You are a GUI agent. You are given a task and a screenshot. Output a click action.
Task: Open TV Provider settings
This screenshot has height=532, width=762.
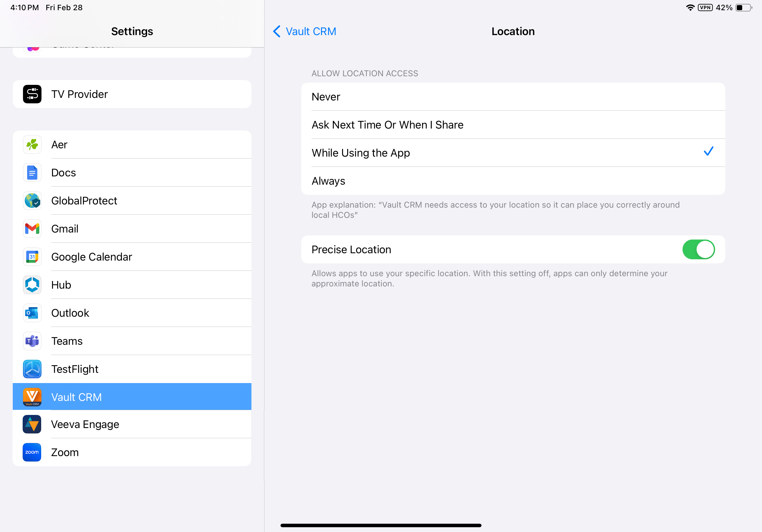click(132, 94)
